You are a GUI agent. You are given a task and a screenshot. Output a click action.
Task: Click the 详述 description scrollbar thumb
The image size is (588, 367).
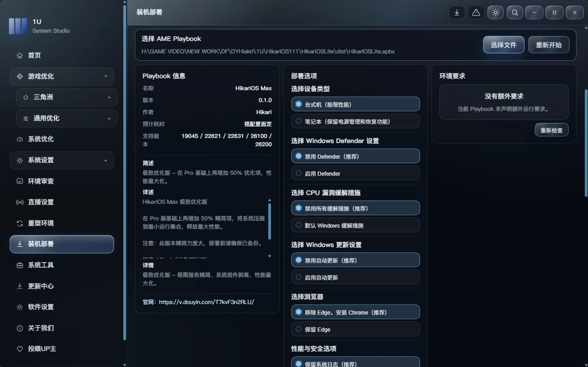(270, 221)
